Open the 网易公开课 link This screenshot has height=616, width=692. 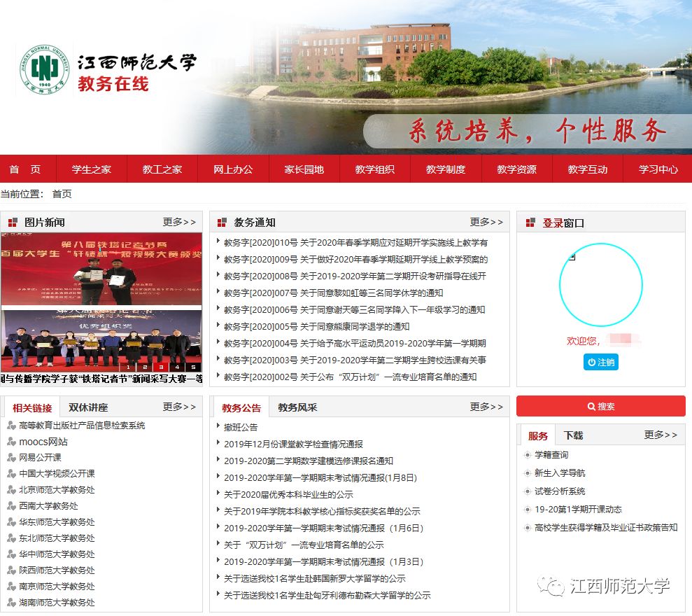click(40, 458)
